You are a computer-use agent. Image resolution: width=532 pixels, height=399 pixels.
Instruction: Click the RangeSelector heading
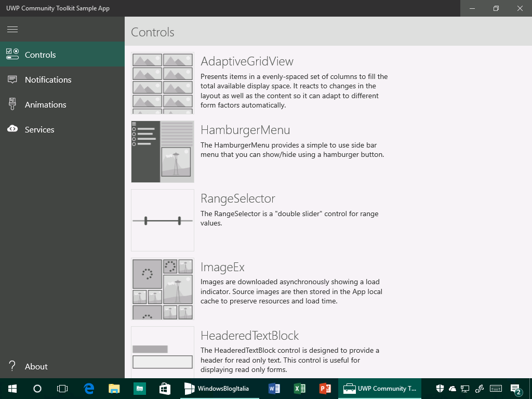tap(238, 198)
